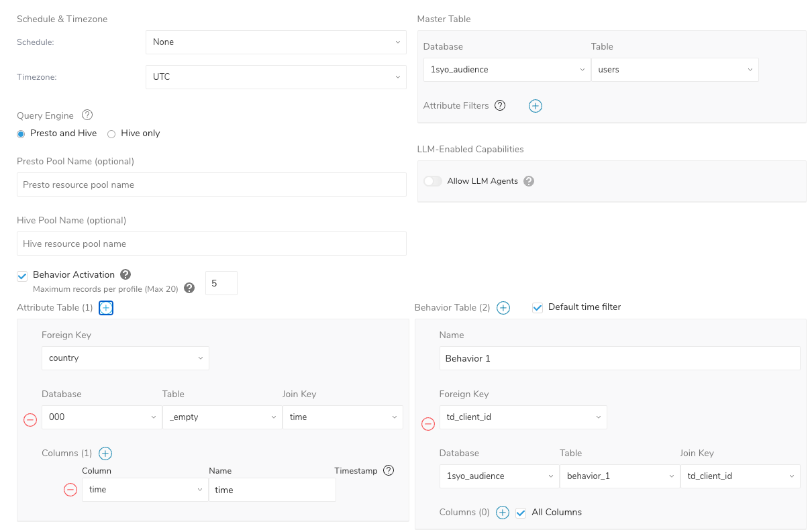The height and width of the screenshot is (532, 812).
Task: Open the Query Engine help icon
Action: [x=87, y=115]
